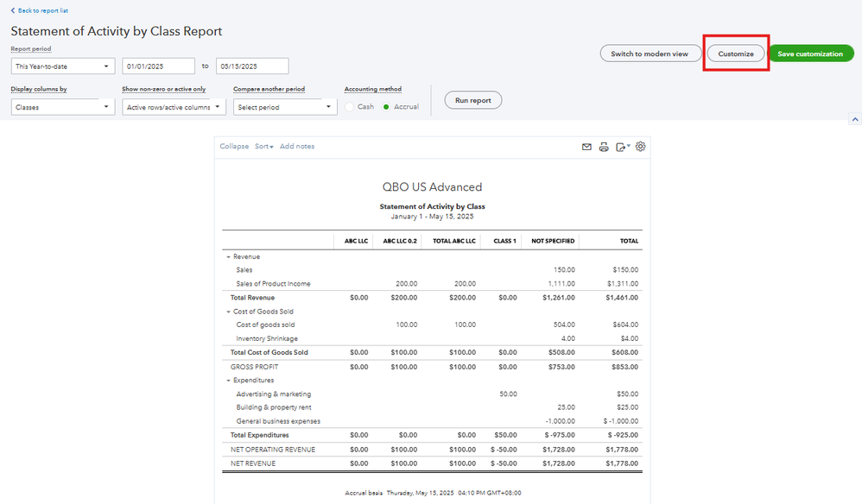Open the export report icon menu
This screenshot has width=862, height=504.
(622, 147)
